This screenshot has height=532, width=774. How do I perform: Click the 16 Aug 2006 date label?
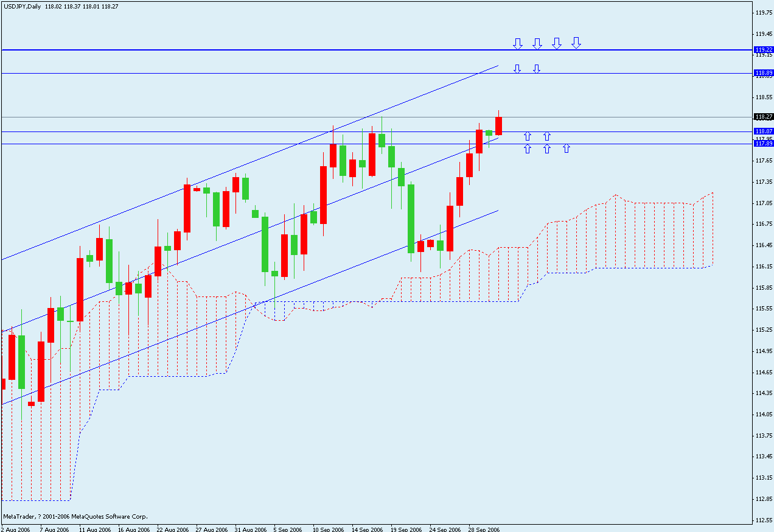(133, 530)
